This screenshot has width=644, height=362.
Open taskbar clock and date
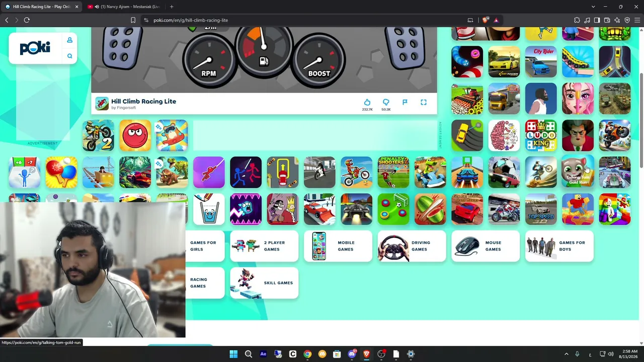[x=629, y=354]
